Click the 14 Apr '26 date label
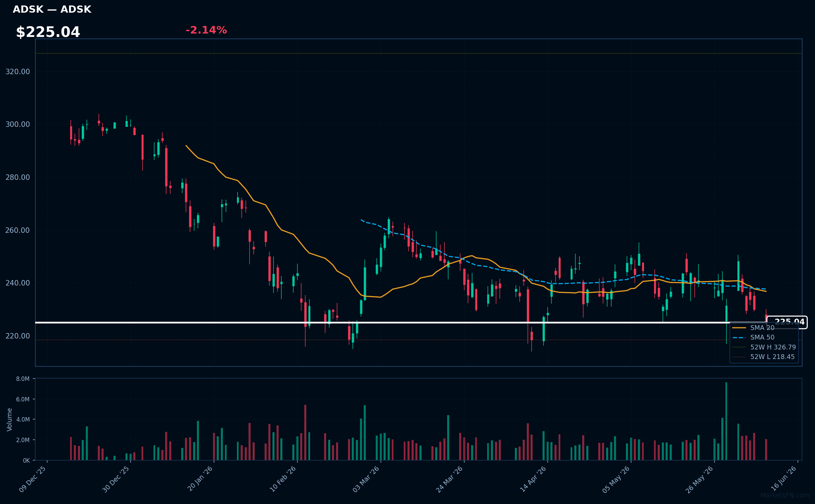This screenshot has height=504, width=815. click(x=533, y=479)
